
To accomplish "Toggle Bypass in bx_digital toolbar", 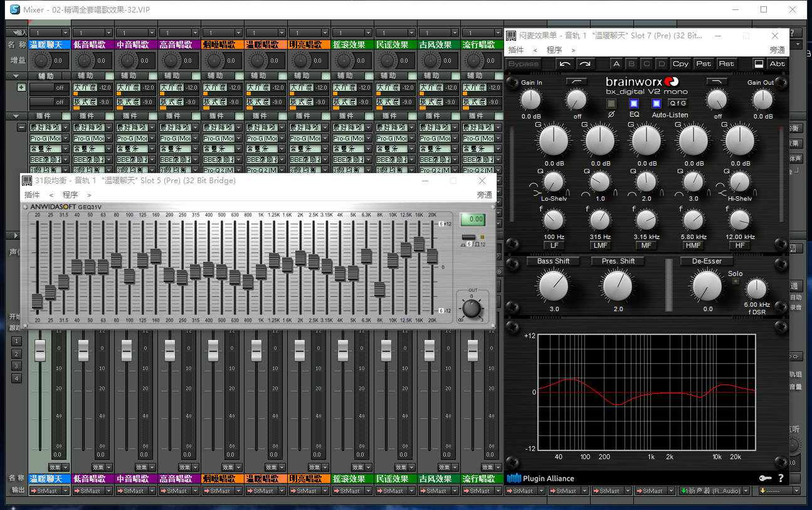I will tap(524, 63).
